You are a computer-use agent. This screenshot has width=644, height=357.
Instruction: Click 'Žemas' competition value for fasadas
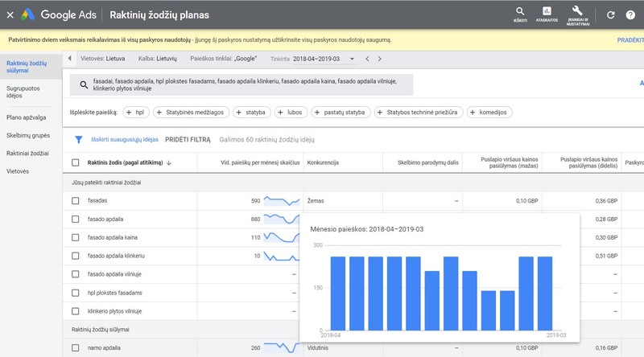(316, 201)
